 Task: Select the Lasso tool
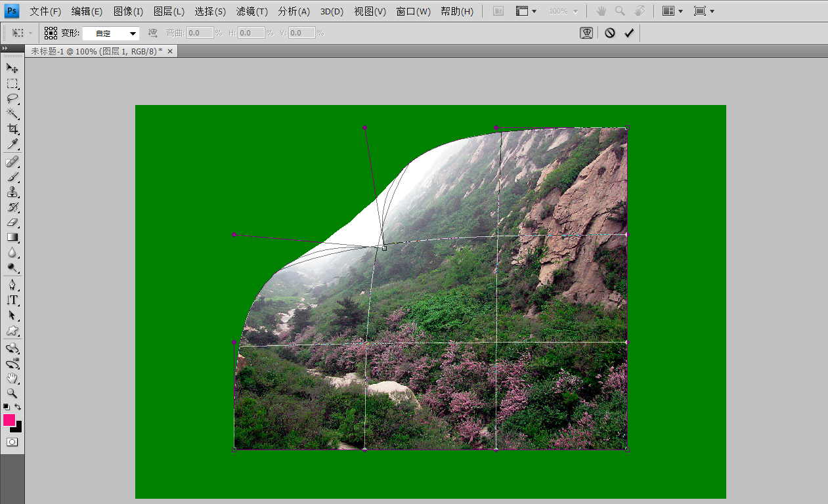(12, 98)
